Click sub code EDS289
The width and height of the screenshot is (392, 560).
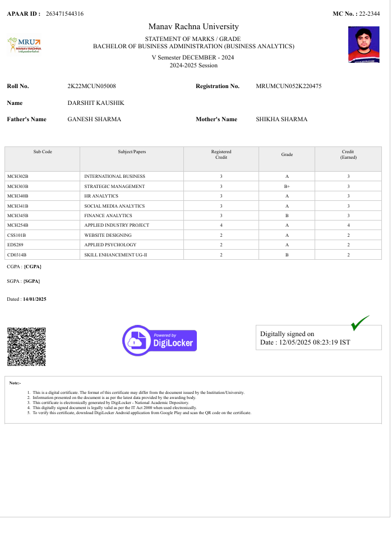(15, 245)
